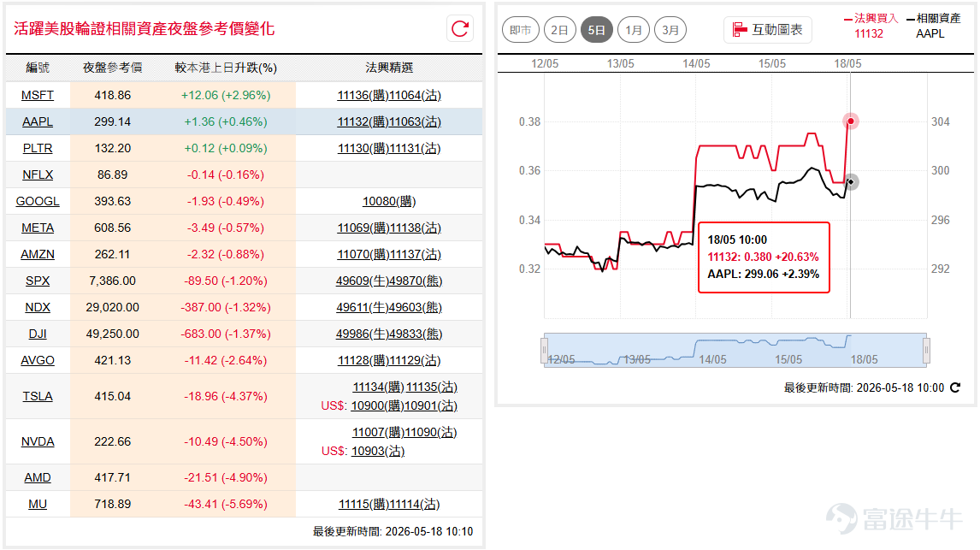Open US$ warrant 10903(沽) for NVDA
This screenshot has width=980, height=550.
(378, 451)
